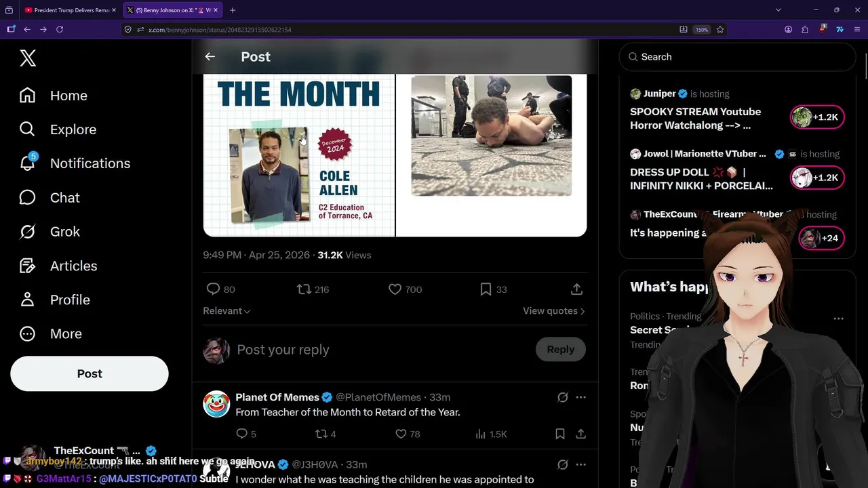
Task: Click the Post your reply field
Action: click(380, 350)
